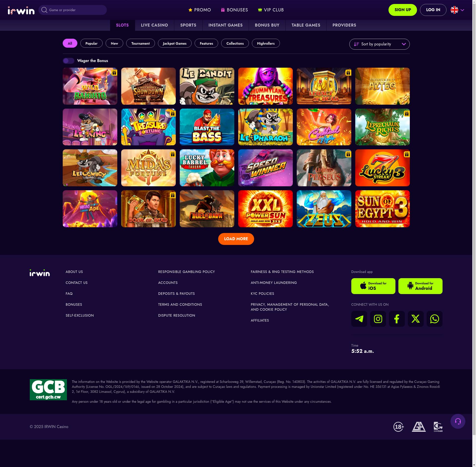Select the Popular filter pill
476x467 pixels.
[91, 43]
